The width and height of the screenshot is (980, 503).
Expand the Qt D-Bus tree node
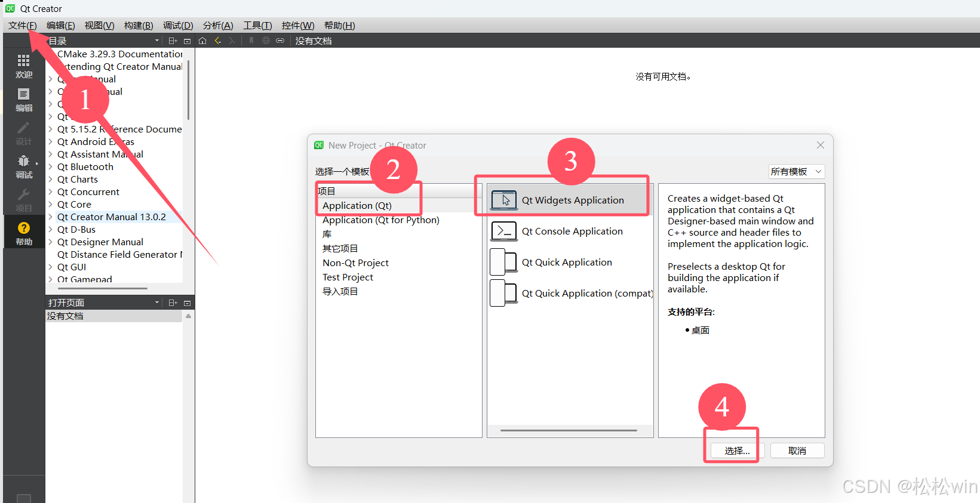coord(50,230)
